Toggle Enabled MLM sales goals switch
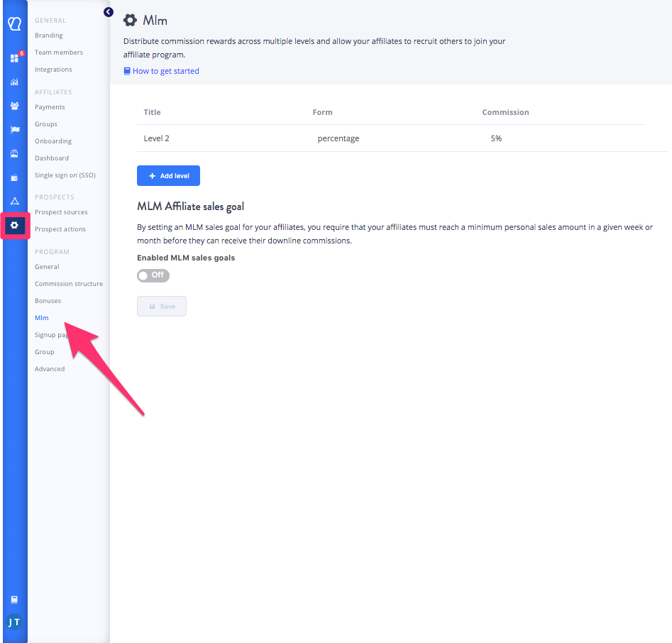This screenshot has height=643, width=672. (x=153, y=275)
